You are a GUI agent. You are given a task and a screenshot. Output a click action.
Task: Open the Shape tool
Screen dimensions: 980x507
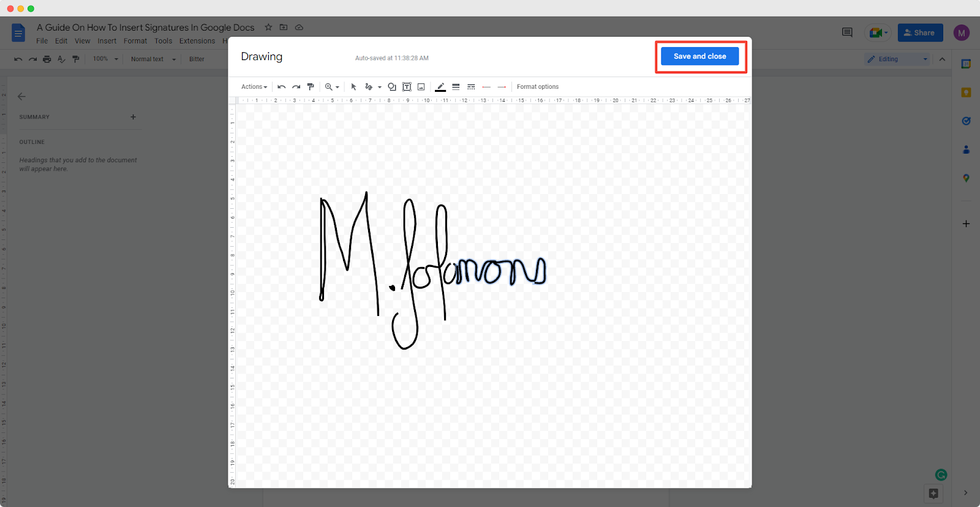pyautogui.click(x=392, y=87)
